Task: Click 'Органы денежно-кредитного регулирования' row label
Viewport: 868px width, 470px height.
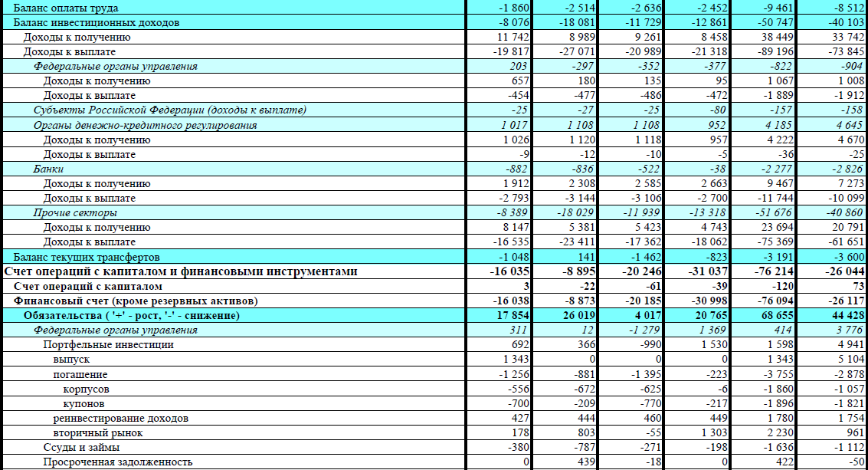Action: [x=145, y=125]
